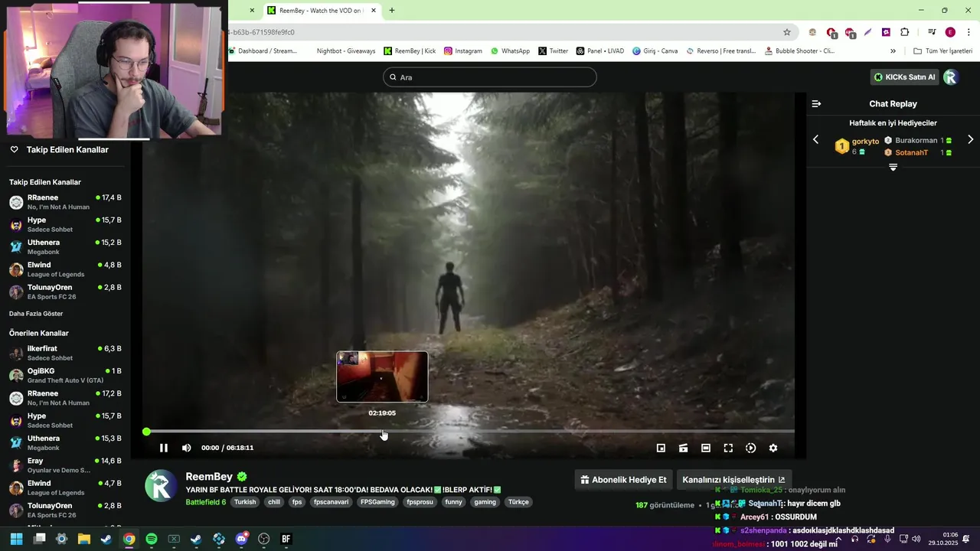
Task: Bookmark this page with star icon
Action: [786, 32]
